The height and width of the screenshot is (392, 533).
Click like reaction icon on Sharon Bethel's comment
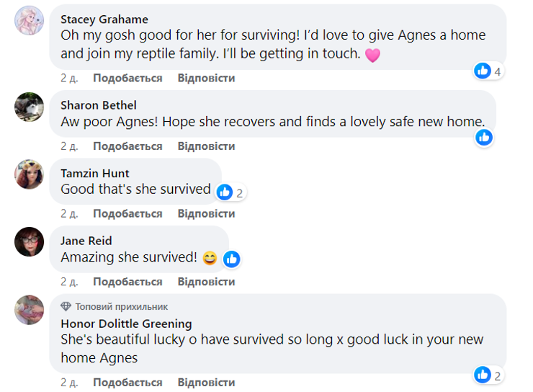click(484, 137)
